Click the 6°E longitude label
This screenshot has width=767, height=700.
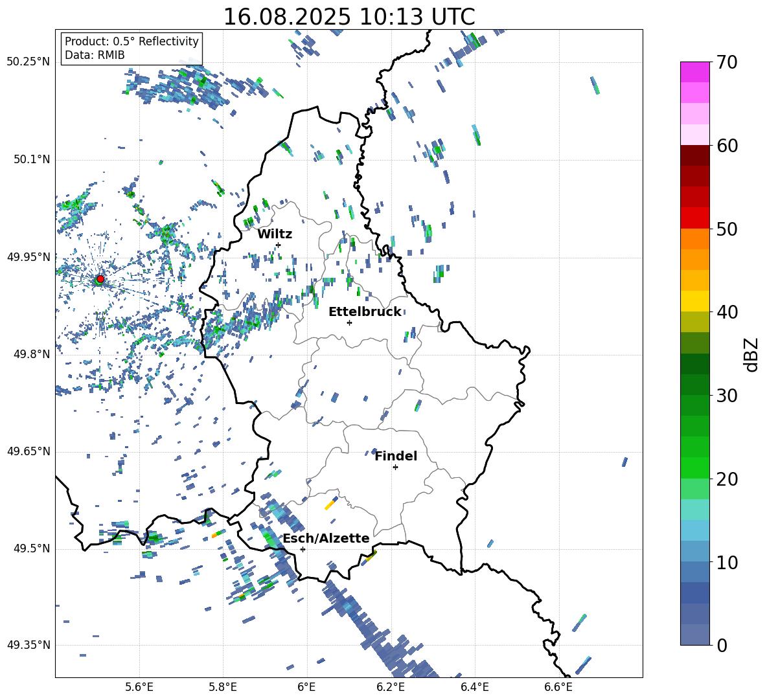tap(306, 687)
